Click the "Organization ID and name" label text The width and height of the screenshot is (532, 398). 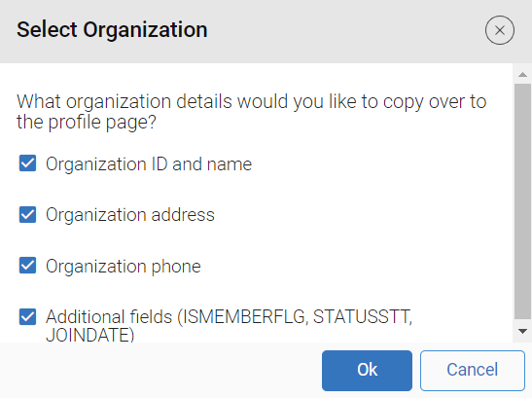(149, 164)
